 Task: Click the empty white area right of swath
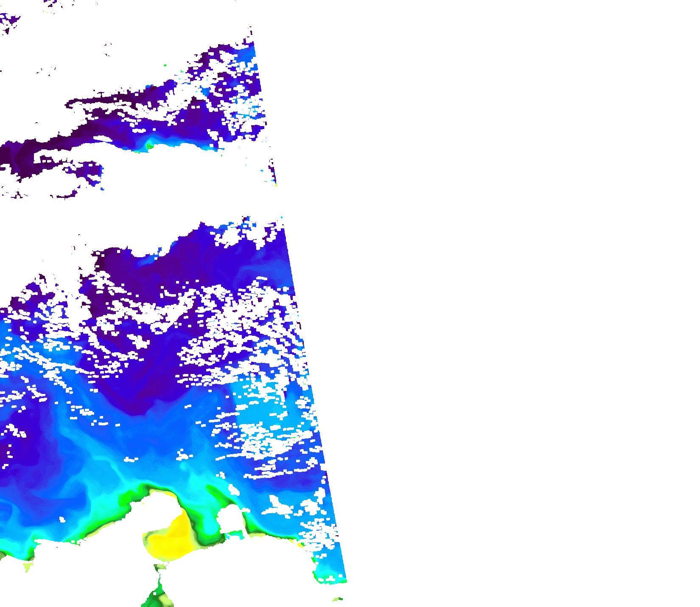[509, 297]
